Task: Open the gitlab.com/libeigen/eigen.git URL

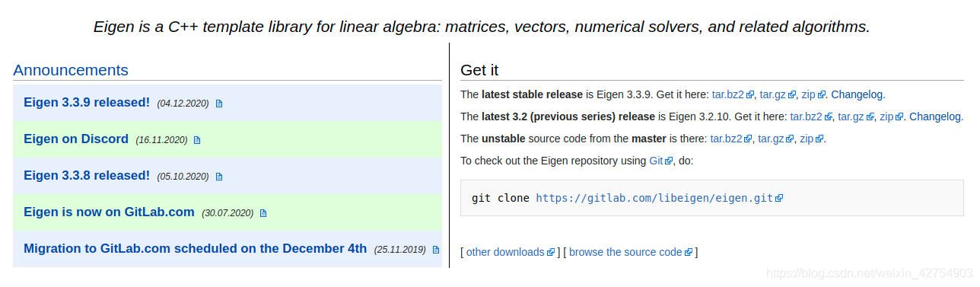Action: click(x=654, y=198)
